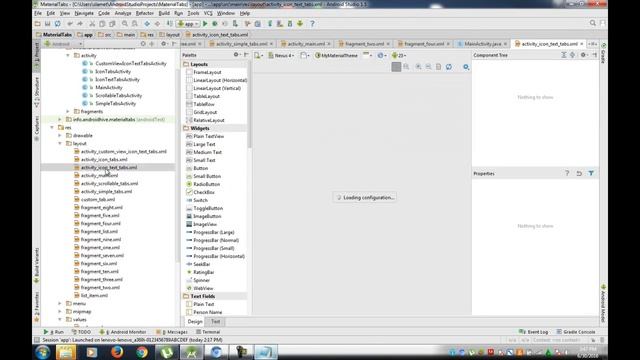640x360 pixels.
Task: Select SeekBar in the Palette
Action: point(198,264)
